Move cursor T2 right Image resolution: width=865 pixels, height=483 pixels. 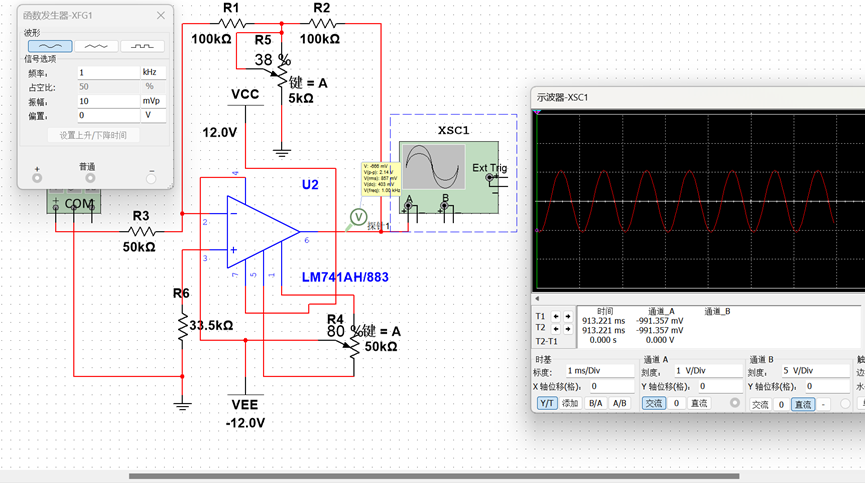[x=568, y=329]
